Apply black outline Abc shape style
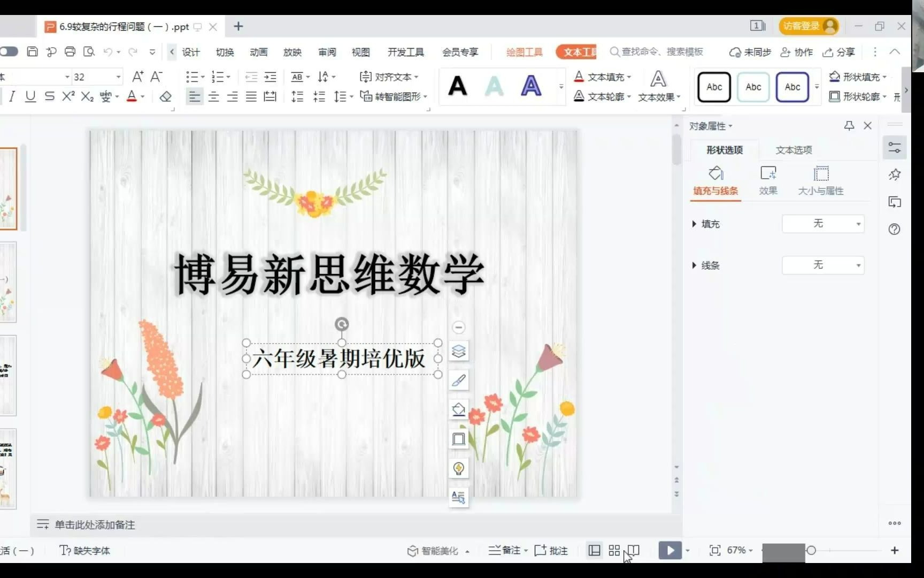Screen dimensions: 924x578 (714, 87)
